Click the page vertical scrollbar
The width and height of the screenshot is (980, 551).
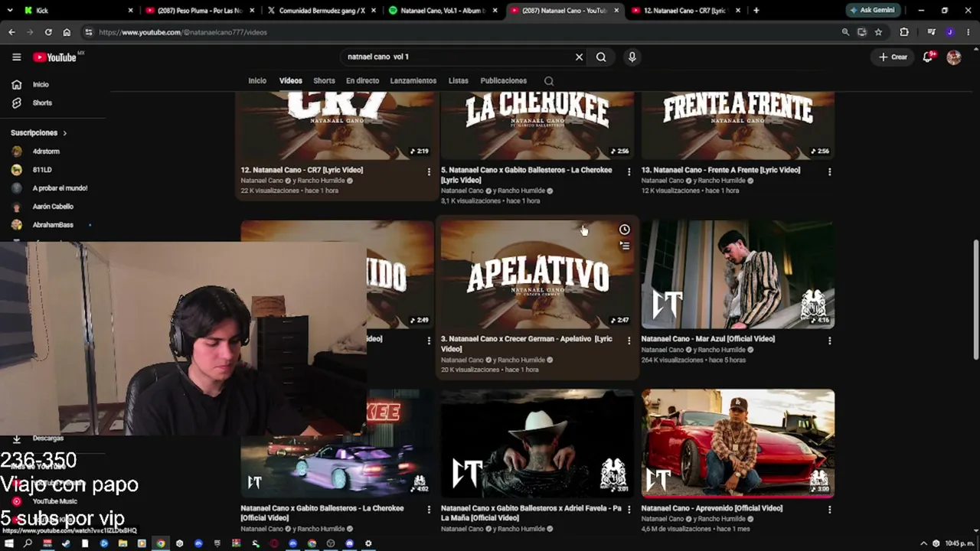click(975, 298)
